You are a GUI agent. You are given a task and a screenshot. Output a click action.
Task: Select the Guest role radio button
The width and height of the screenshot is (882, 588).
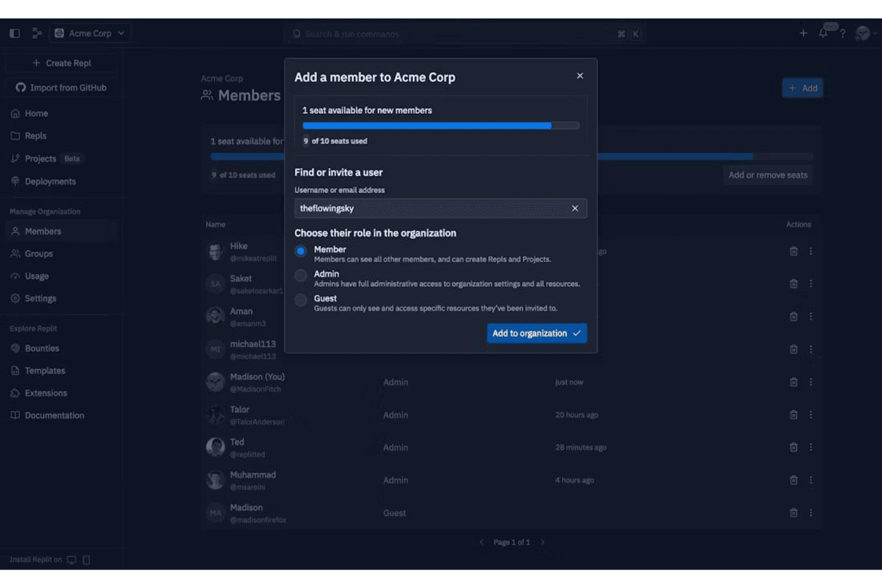click(x=301, y=300)
